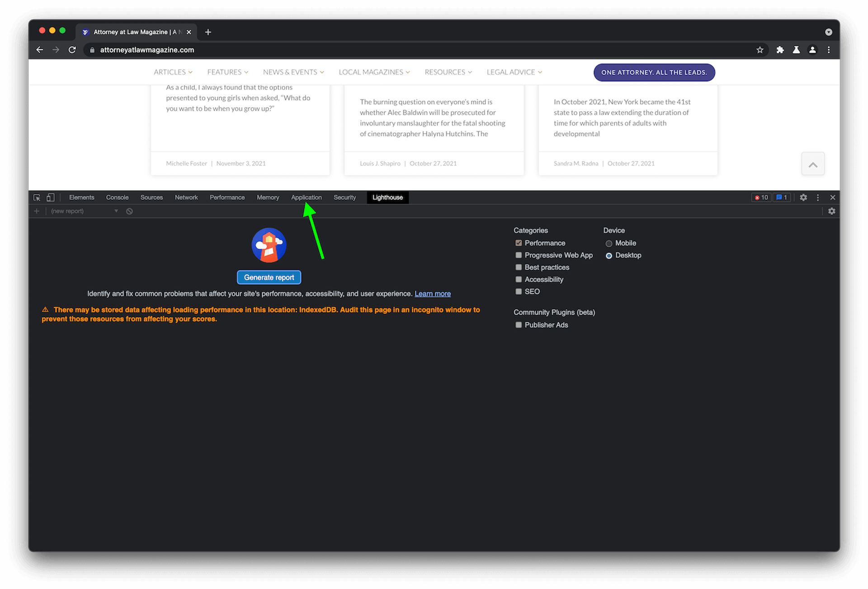868x589 pixels.
Task: Open the Learn more link
Action: coord(432,294)
